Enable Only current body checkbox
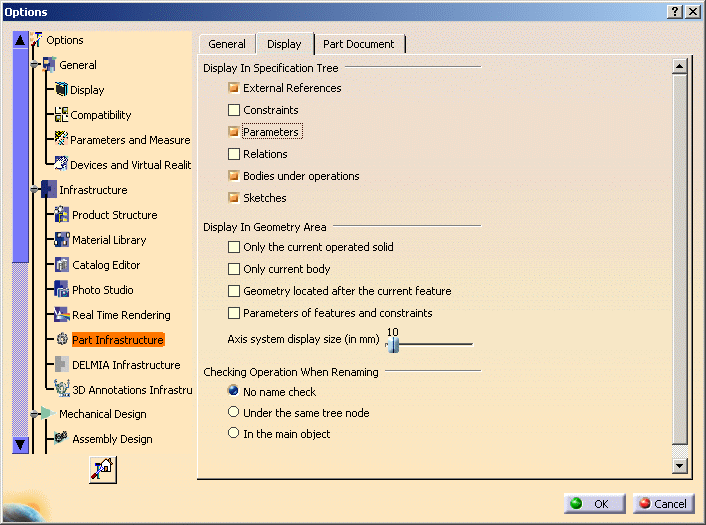The height and width of the screenshot is (525, 706). (234, 269)
